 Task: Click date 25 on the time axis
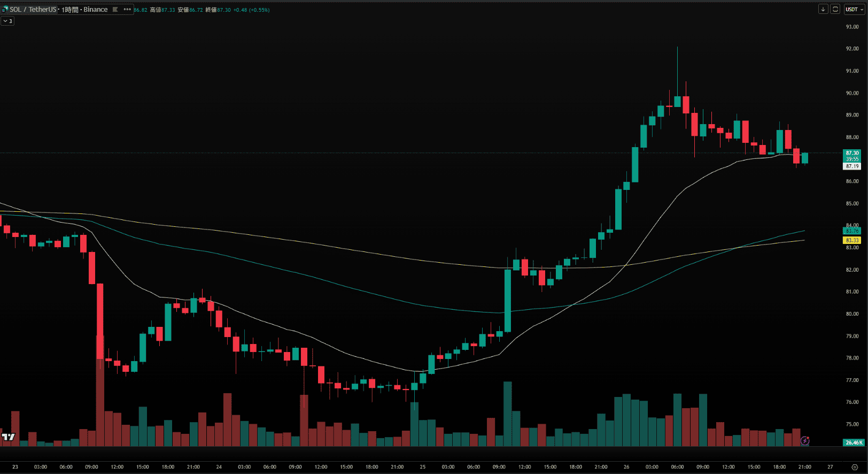point(422,467)
